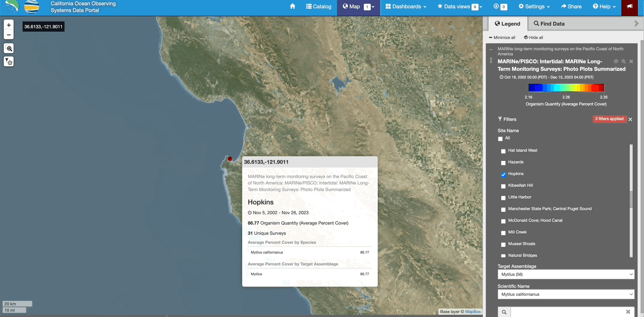Click the 3 filters applied badge

click(609, 119)
